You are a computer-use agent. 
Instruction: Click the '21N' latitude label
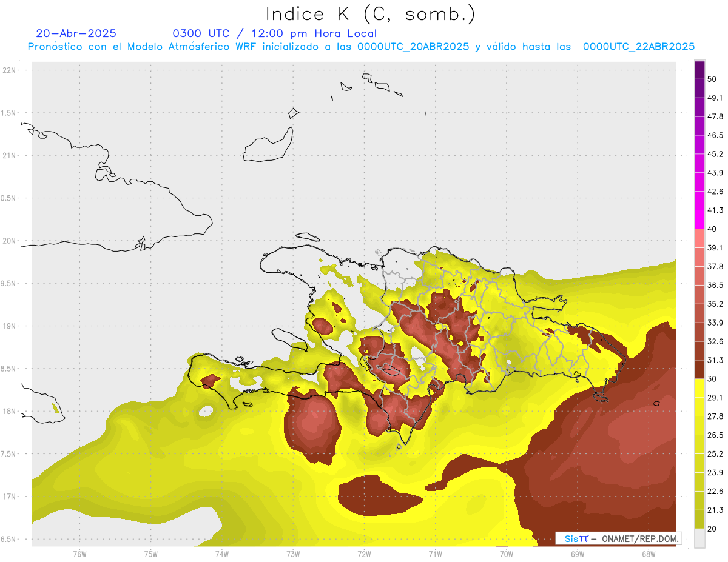pyautogui.click(x=10, y=156)
